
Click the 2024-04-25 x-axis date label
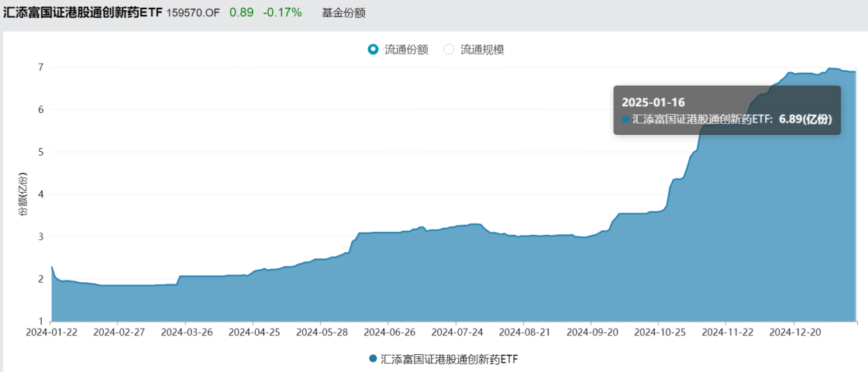pyautogui.click(x=253, y=331)
